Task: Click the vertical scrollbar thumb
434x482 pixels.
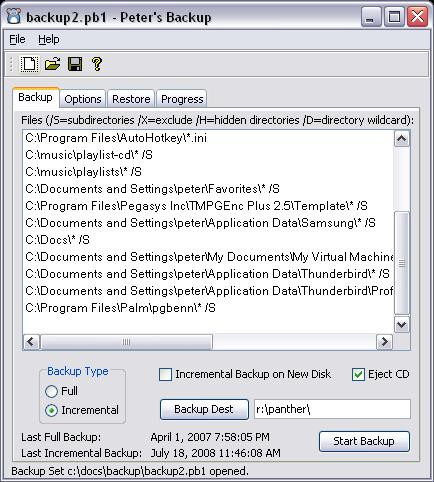Action: (x=402, y=263)
